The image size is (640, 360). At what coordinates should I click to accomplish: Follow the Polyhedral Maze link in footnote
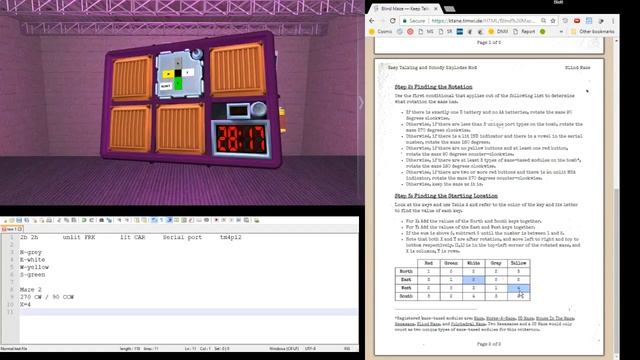click(469, 324)
